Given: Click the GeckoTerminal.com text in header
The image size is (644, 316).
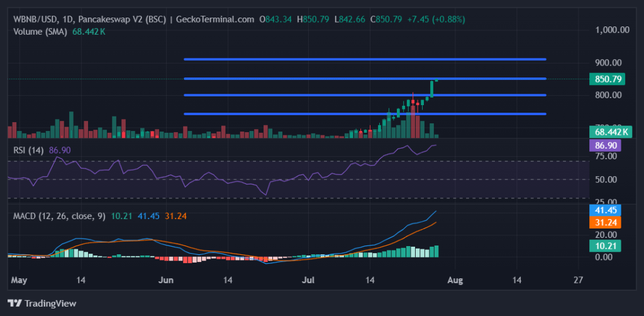Looking at the screenshot, I should pos(214,20).
